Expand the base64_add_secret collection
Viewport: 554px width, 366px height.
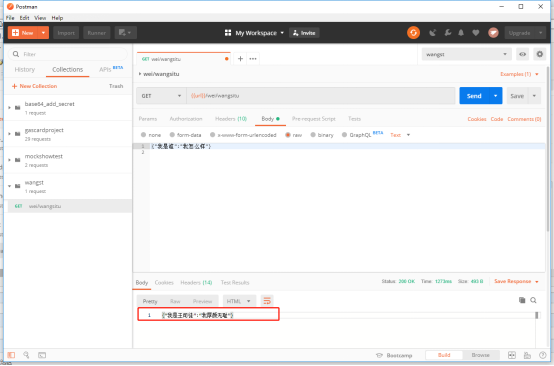click(x=10, y=107)
